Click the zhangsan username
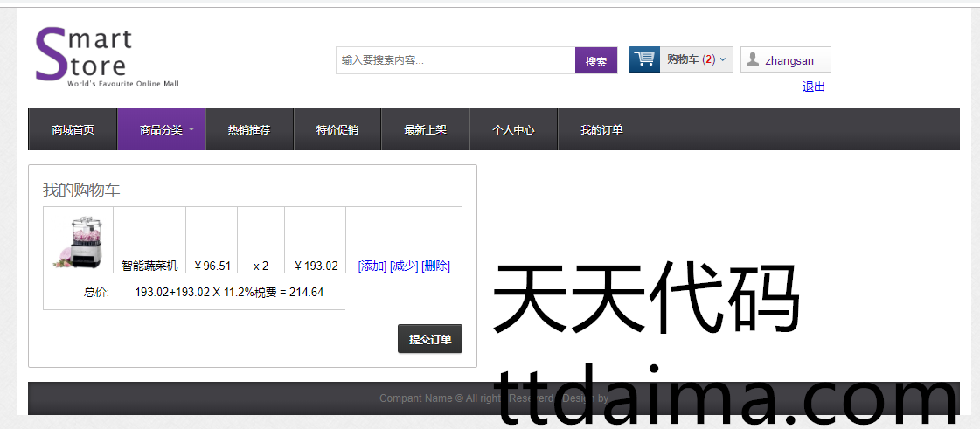Viewport: 980px width, 429px height. [789, 61]
